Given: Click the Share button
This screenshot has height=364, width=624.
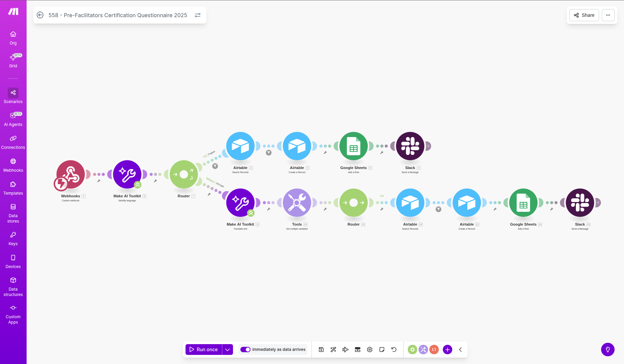Looking at the screenshot, I should tap(584, 15).
